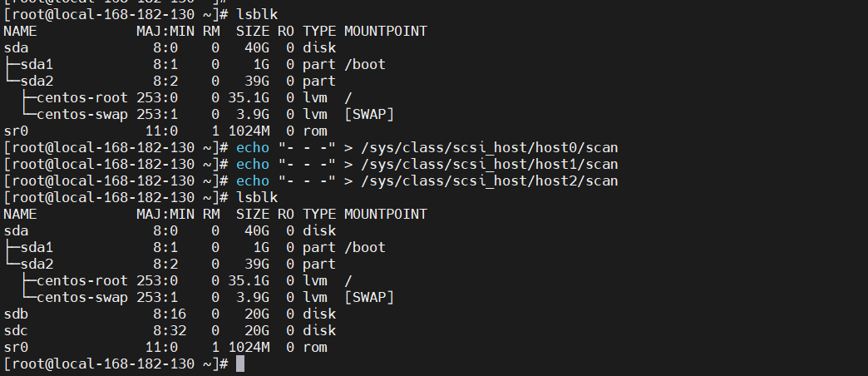Click the MOUNTPOINT header in the second output

[385, 215]
